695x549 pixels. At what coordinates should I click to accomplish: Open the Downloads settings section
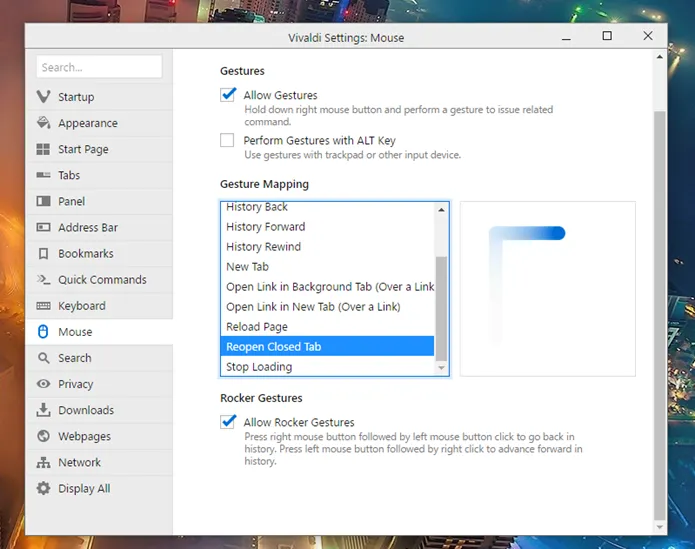tap(85, 410)
